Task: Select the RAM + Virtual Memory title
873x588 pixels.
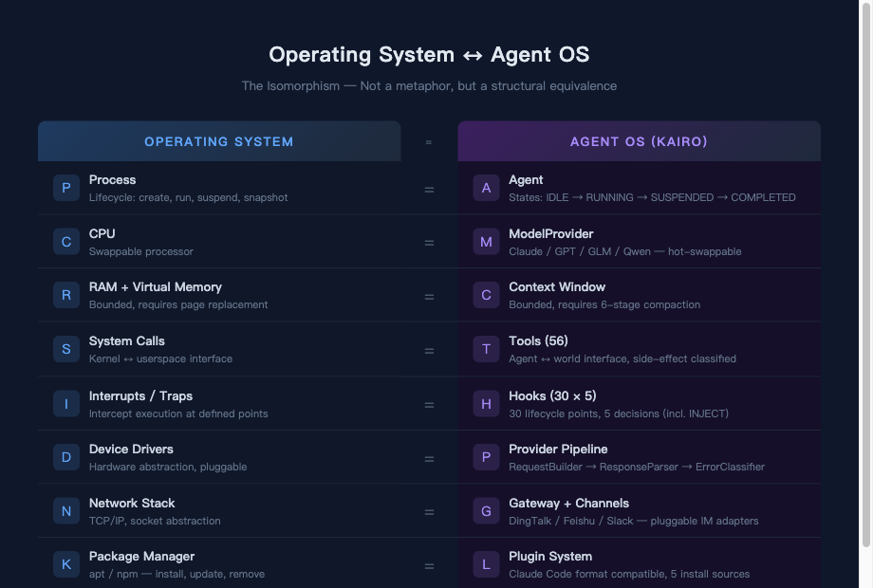Action: [156, 287]
